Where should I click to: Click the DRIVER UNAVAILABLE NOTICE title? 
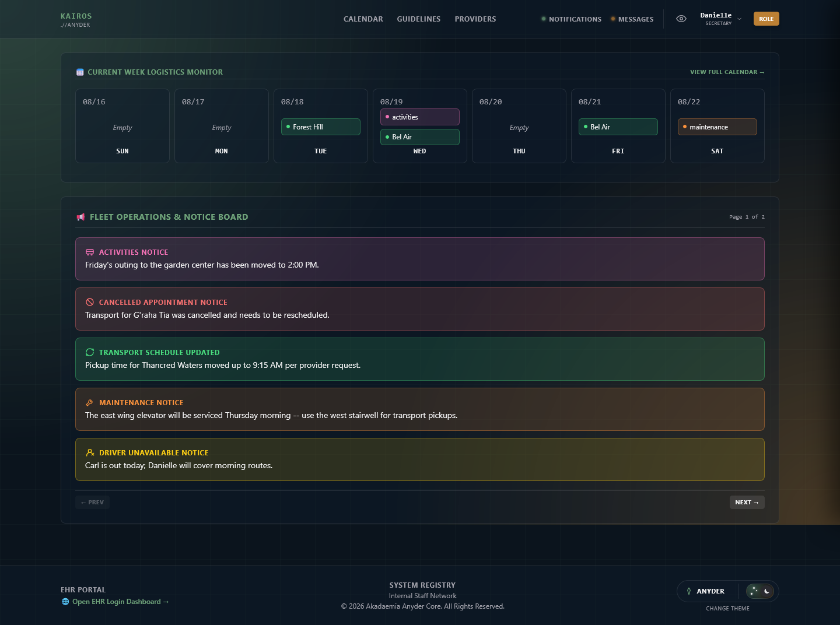point(154,453)
